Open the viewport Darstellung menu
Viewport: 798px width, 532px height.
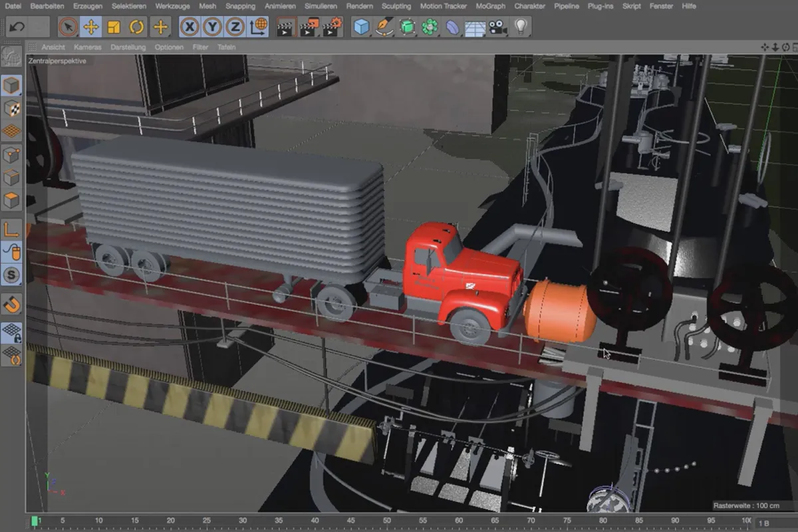click(x=128, y=47)
